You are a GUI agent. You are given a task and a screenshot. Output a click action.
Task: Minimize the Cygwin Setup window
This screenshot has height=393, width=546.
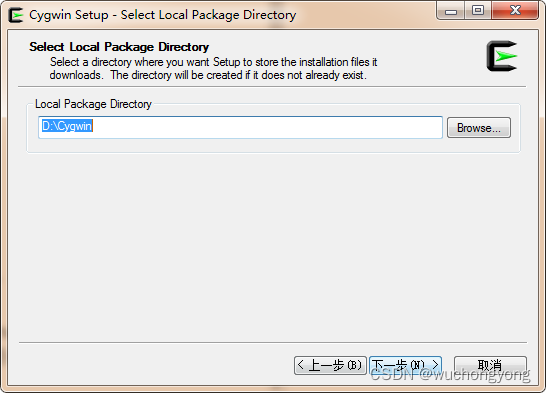pyautogui.click(x=451, y=11)
